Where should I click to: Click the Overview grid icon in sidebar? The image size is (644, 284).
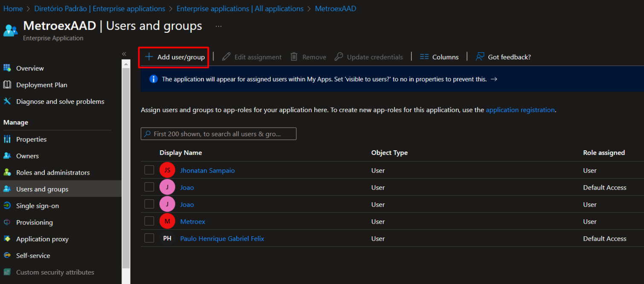[x=7, y=68]
